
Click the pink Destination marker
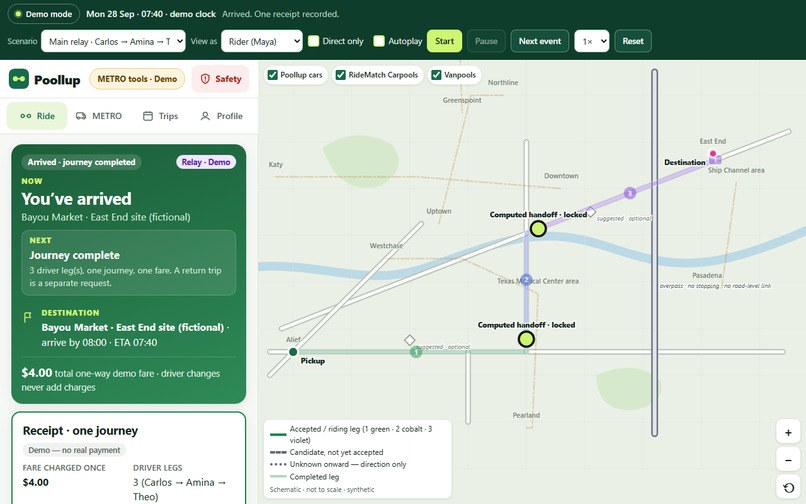pos(713,153)
